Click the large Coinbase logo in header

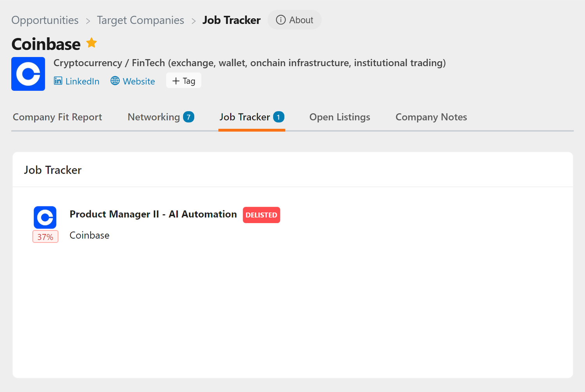pyautogui.click(x=28, y=74)
